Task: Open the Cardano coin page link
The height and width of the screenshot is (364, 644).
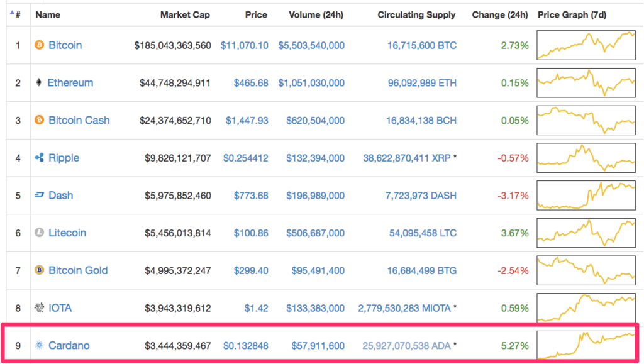Action: (x=69, y=346)
